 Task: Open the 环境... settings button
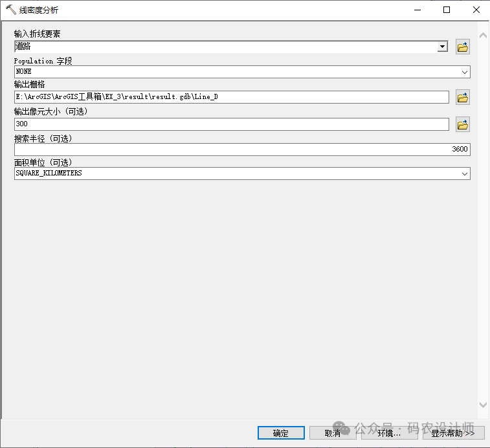(x=389, y=433)
